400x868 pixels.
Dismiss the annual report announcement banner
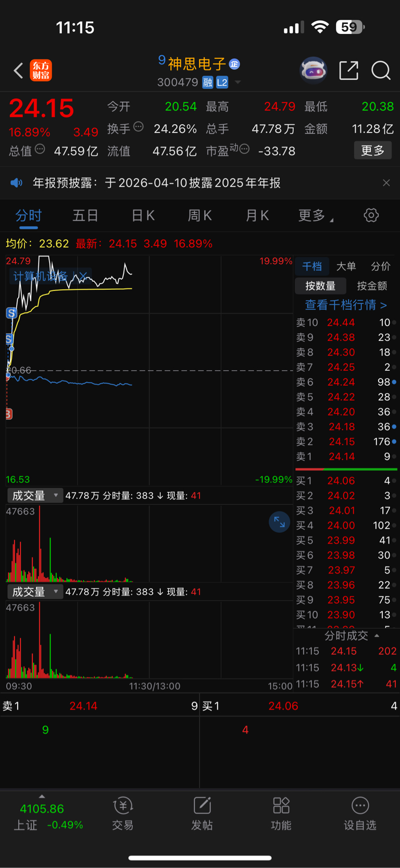386,183
